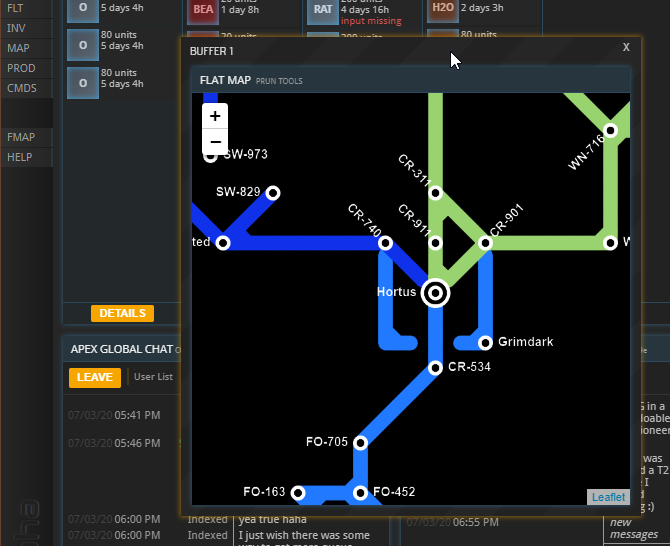
Task: Open the FMAP sidebar item
Action: (26, 137)
